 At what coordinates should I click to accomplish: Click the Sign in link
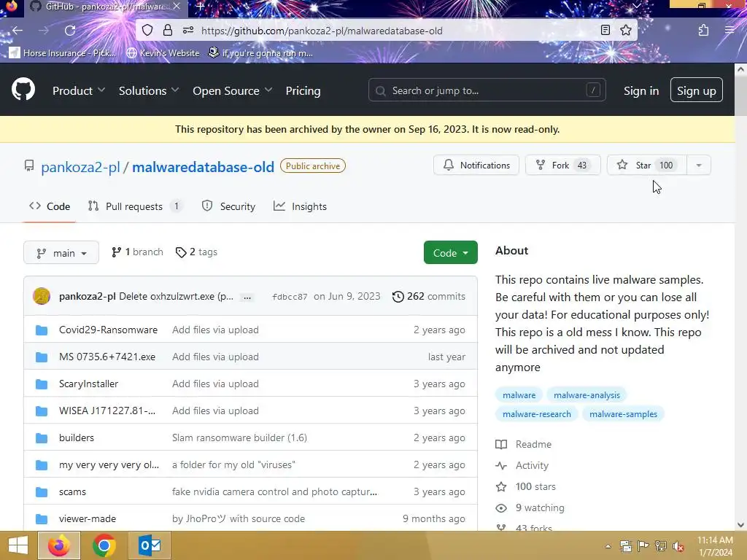(641, 91)
